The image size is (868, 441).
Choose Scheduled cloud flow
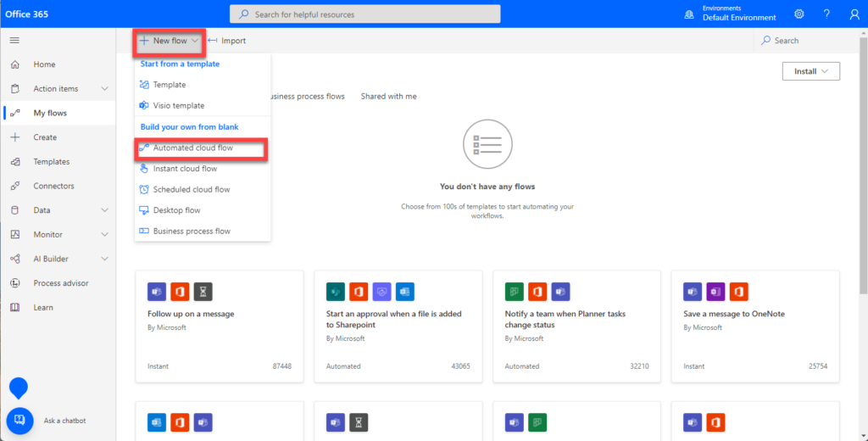tap(202, 189)
